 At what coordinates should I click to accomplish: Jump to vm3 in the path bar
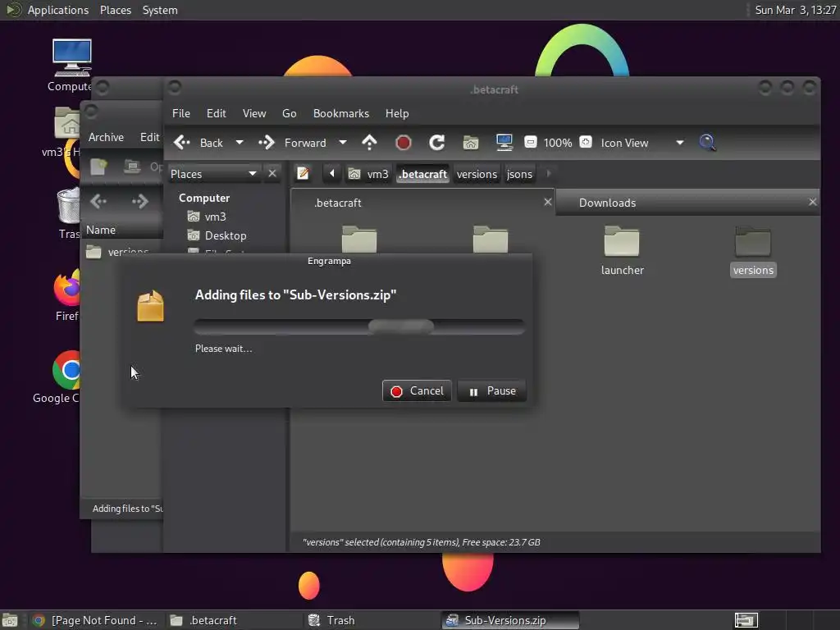(368, 174)
